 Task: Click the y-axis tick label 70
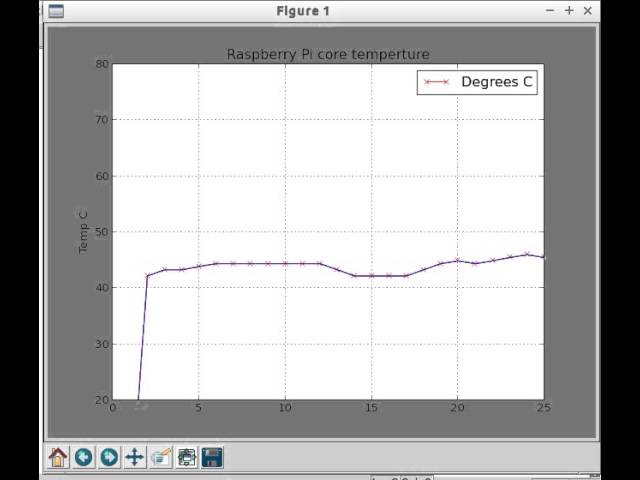click(x=102, y=120)
